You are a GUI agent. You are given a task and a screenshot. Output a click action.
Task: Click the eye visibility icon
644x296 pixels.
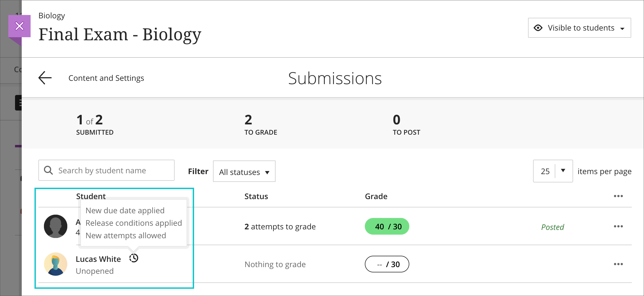[538, 28]
